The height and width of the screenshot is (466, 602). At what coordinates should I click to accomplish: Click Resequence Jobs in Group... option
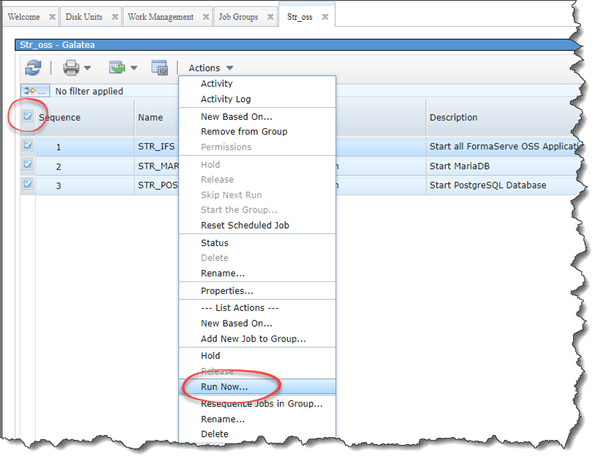[x=261, y=403]
